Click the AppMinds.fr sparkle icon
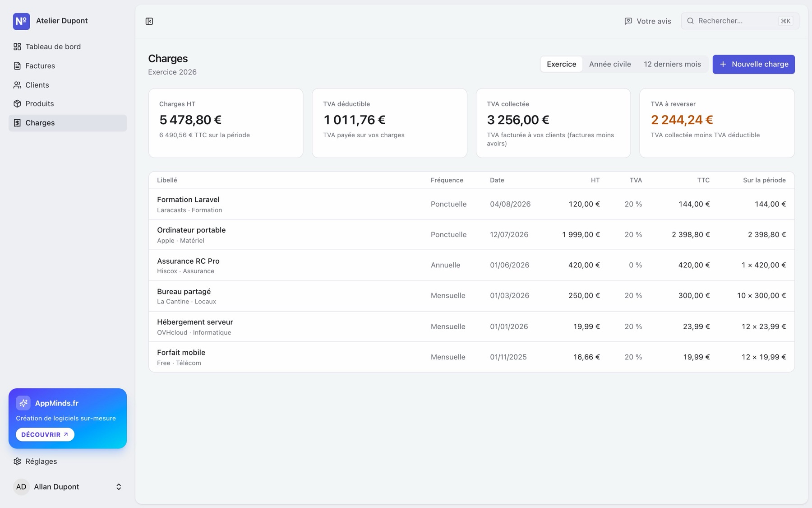 coord(23,403)
